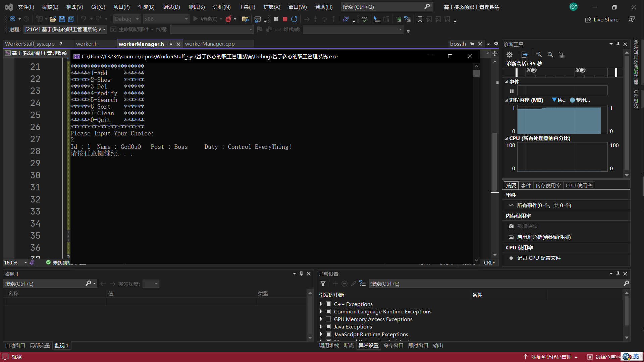This screenshot has height=362, width=644.
Task: Click 启用堆分析 heap profiling link
Action: click(543, 237)
